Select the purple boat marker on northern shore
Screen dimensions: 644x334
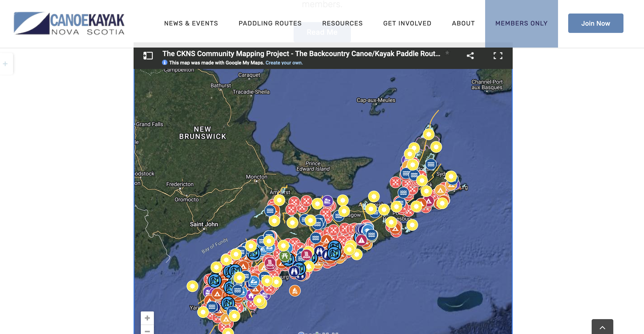point(327,201)
